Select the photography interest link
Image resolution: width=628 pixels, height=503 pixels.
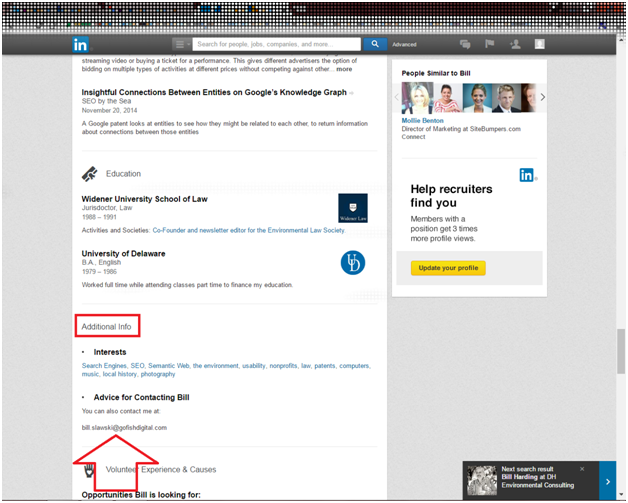pyautogui.click(x=158, y=374)
